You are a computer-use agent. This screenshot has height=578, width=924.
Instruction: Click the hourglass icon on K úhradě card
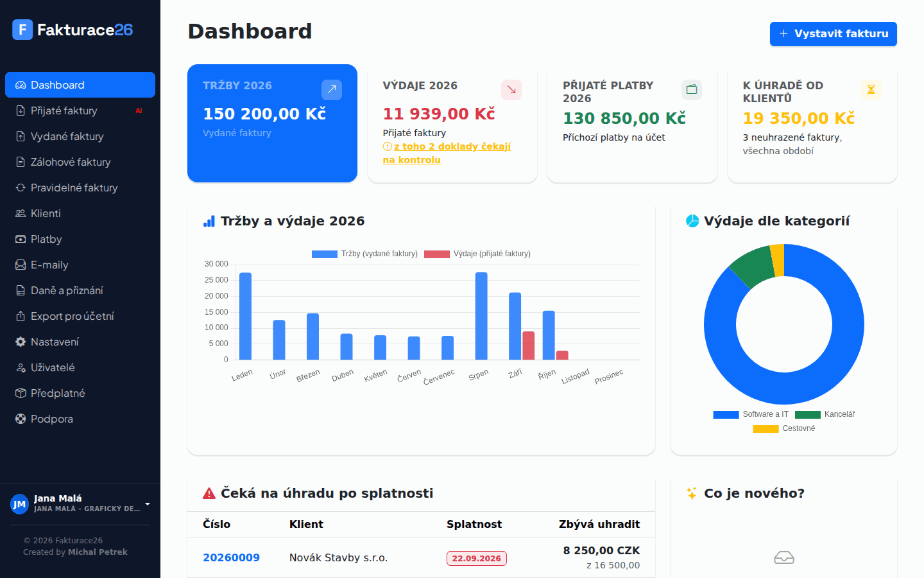point(871,90)
